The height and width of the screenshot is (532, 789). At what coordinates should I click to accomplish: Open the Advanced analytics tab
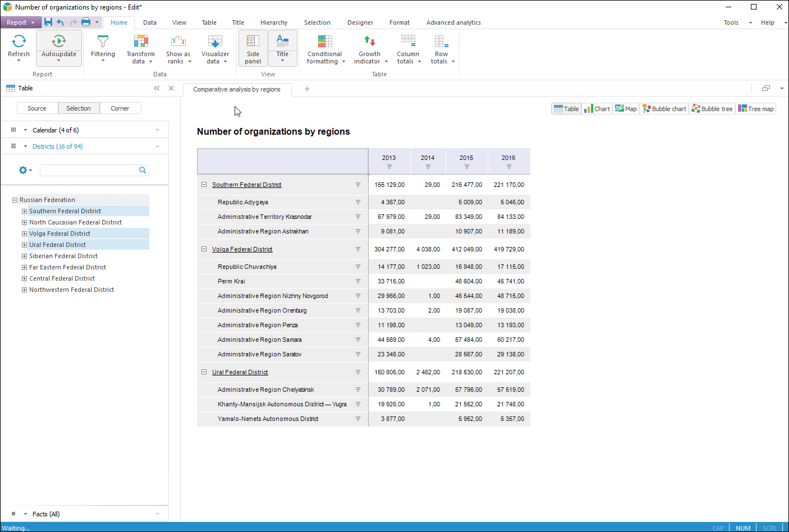coord(453,22)
